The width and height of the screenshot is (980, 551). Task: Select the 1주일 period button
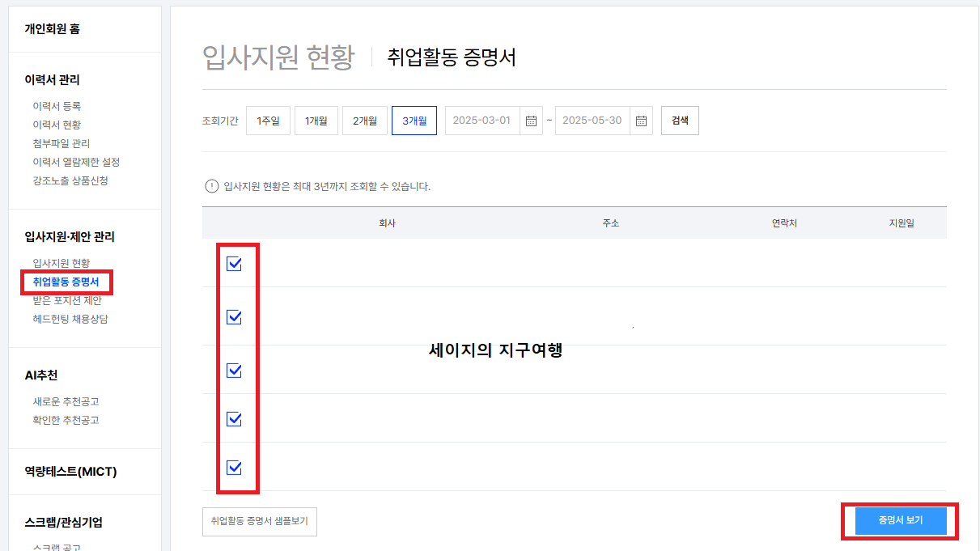(268, 121)
